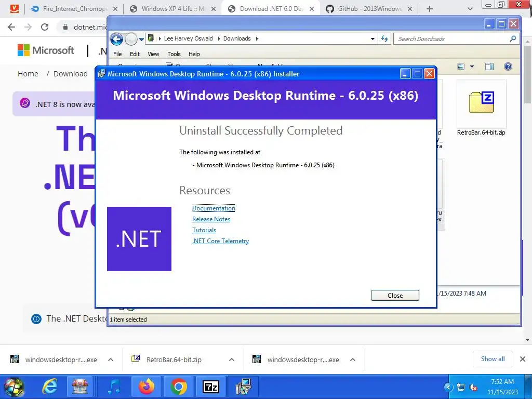532x399 pixels.
Task: Click the Close button in installer
Action: (x=395, y=295)
